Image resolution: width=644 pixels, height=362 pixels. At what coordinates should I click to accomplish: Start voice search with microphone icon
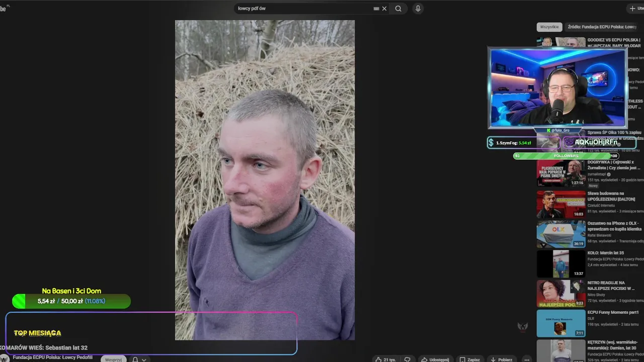click(x=418, y=9)
